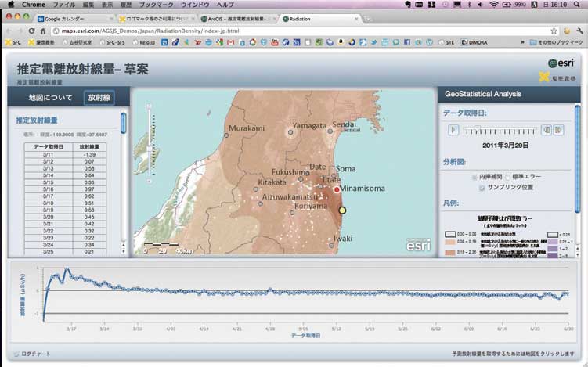Switch to the 地図について tab

[49, 98]
